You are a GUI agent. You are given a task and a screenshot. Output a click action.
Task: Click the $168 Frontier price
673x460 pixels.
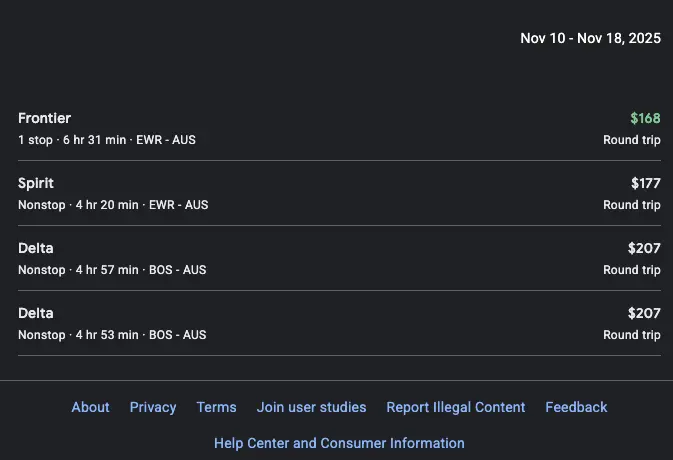coord(645,118)
